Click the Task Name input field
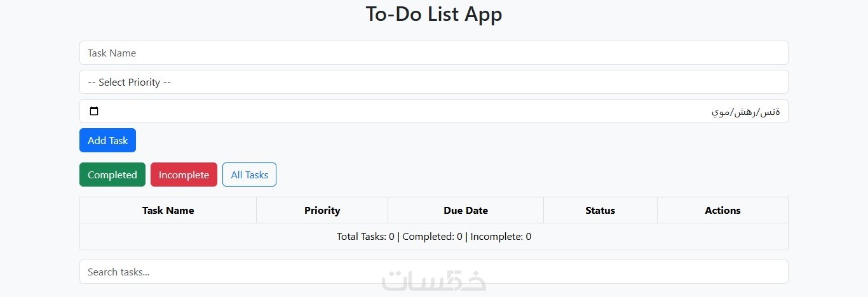The width and height of the screenshot is (868, 297). [x=433, y=53]
